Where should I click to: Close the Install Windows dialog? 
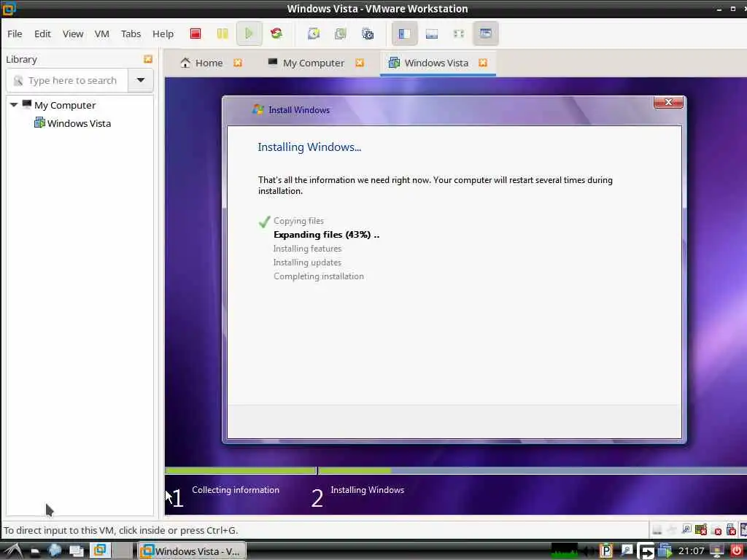(x=668, y=102)
